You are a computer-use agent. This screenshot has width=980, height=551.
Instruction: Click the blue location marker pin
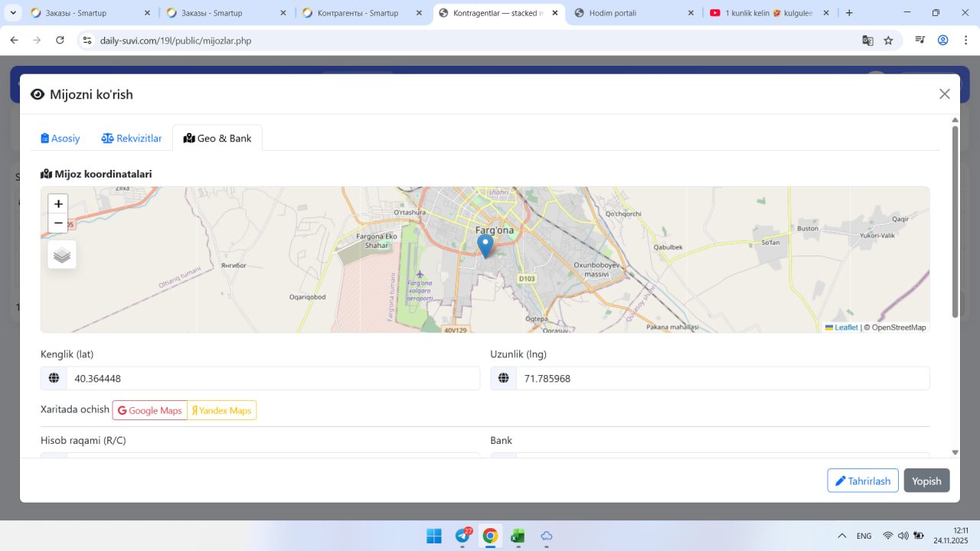[x=485, y=245]
